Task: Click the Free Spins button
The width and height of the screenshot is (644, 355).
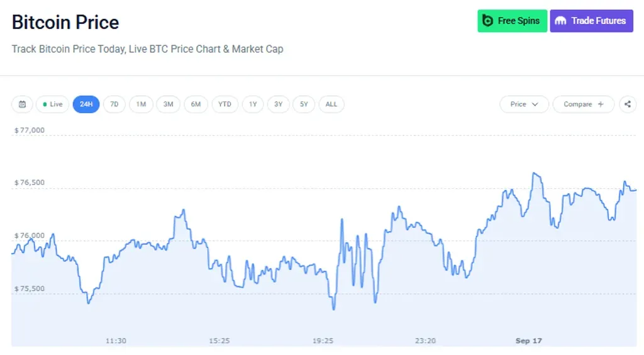Action: click(x=512, y=21)
